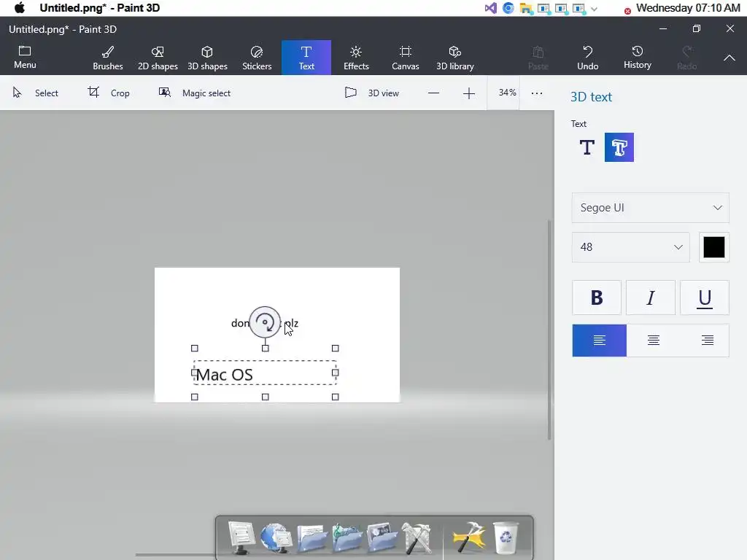Click inside the 'Mac OS' text box

265,373
